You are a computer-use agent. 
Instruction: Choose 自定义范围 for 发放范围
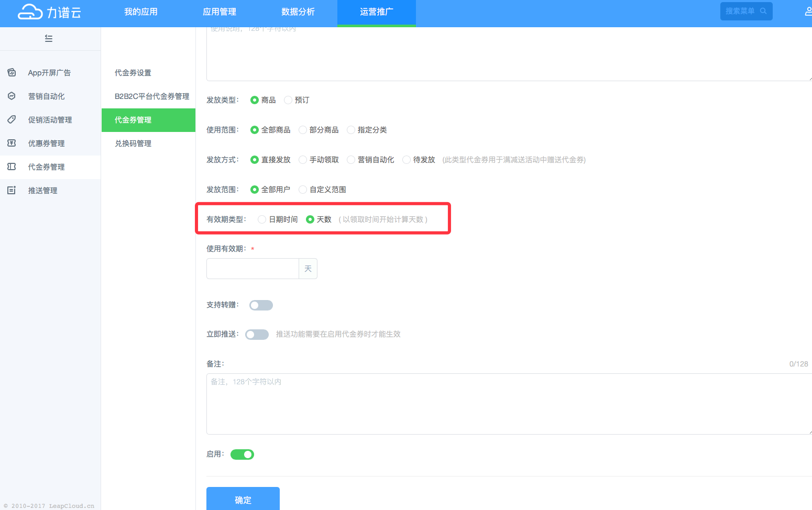coord(303,190)
